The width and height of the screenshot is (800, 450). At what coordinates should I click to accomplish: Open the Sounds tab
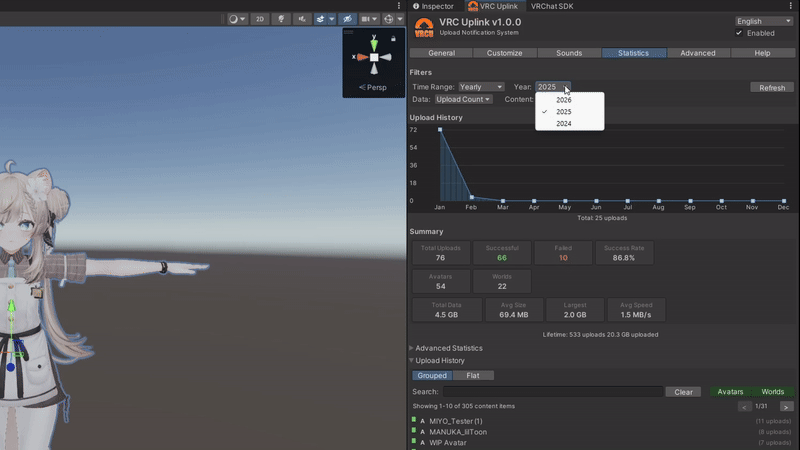click(569, 53)
